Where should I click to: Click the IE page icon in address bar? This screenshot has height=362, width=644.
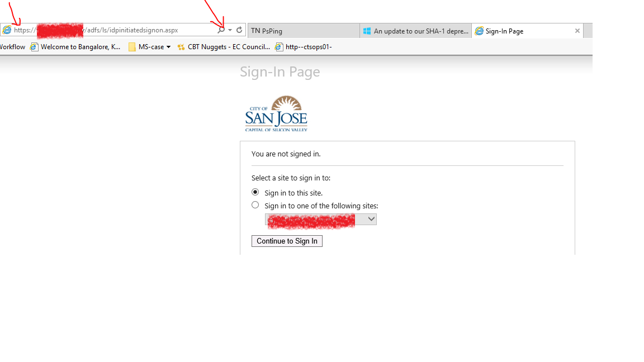tap(7, 30)
